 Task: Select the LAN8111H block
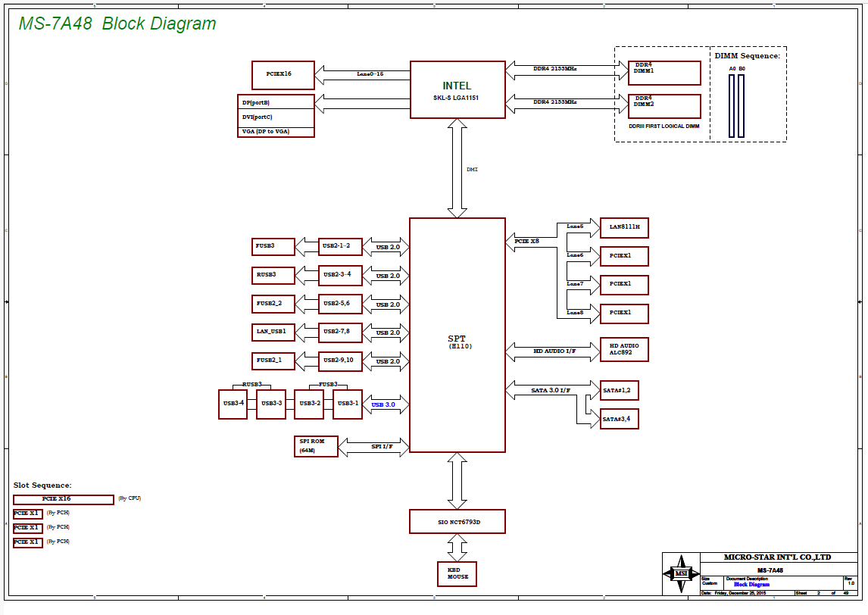(624, 227)
